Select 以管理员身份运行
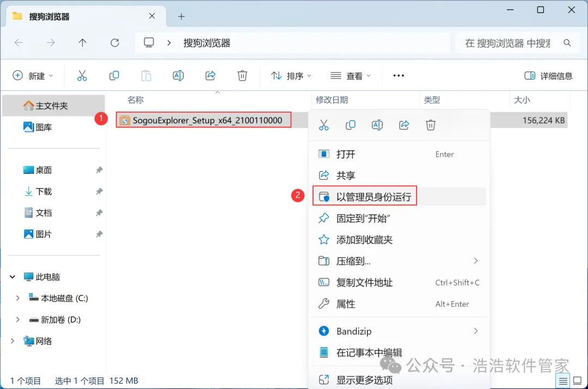588x389 pixels. pyautogui.click(x=400, y=197)
